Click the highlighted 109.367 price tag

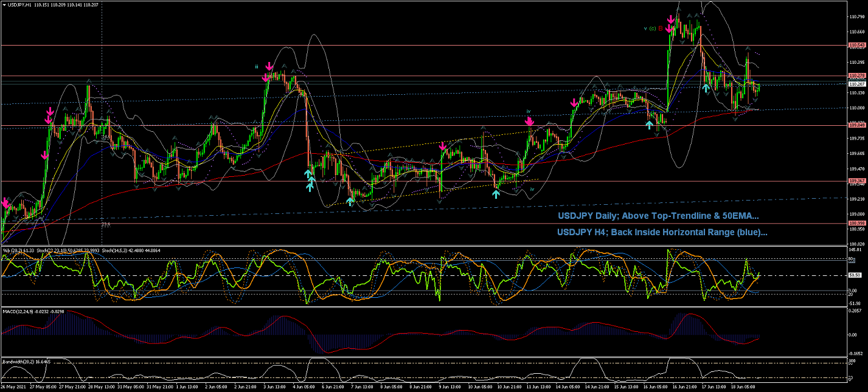(x=857, y=181)
